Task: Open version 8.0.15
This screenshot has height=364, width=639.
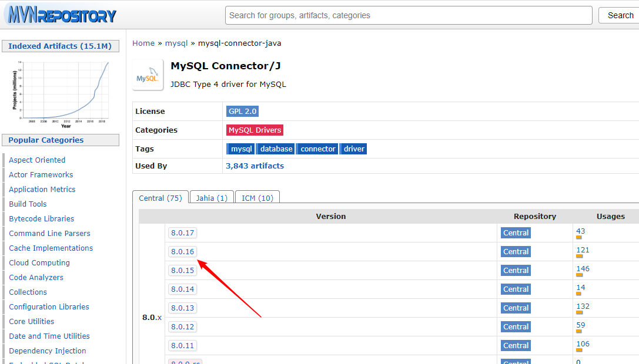Action: click(183, 270)
